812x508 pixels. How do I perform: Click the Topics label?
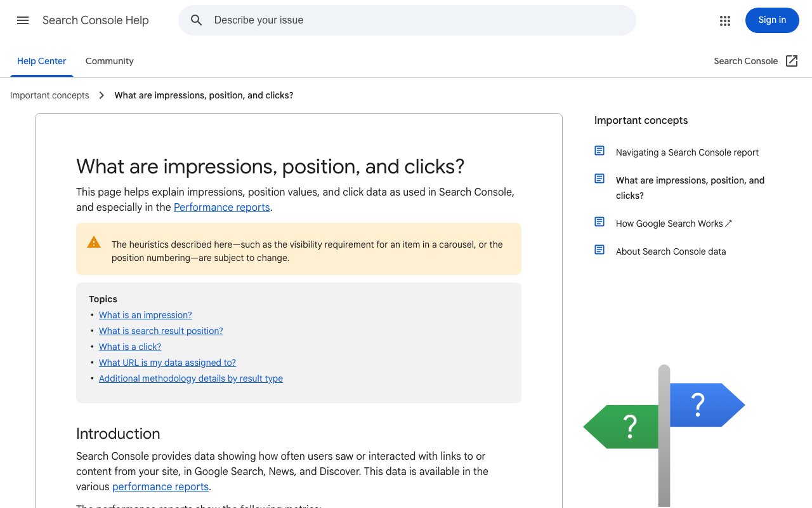click(103, 299)
